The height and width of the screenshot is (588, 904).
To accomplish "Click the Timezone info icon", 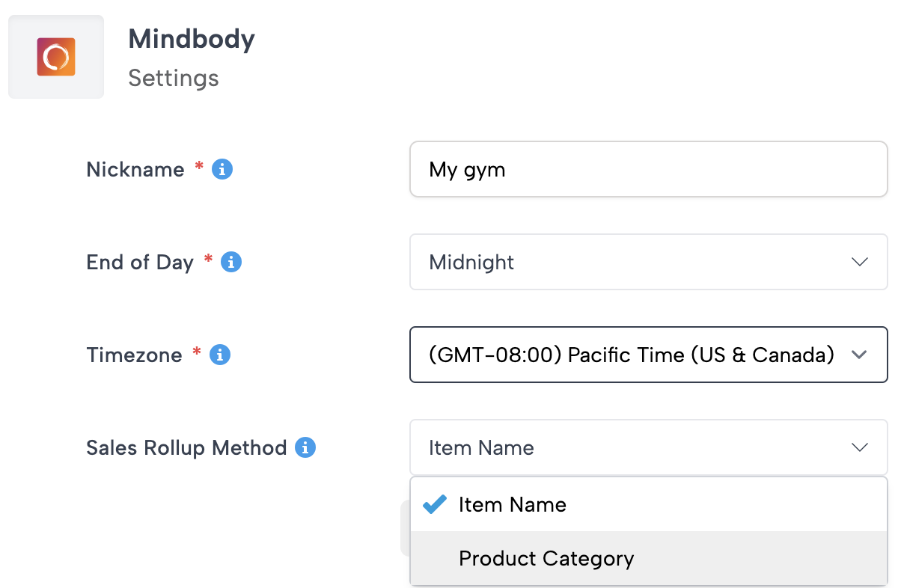I will click(x=219, y=355).
